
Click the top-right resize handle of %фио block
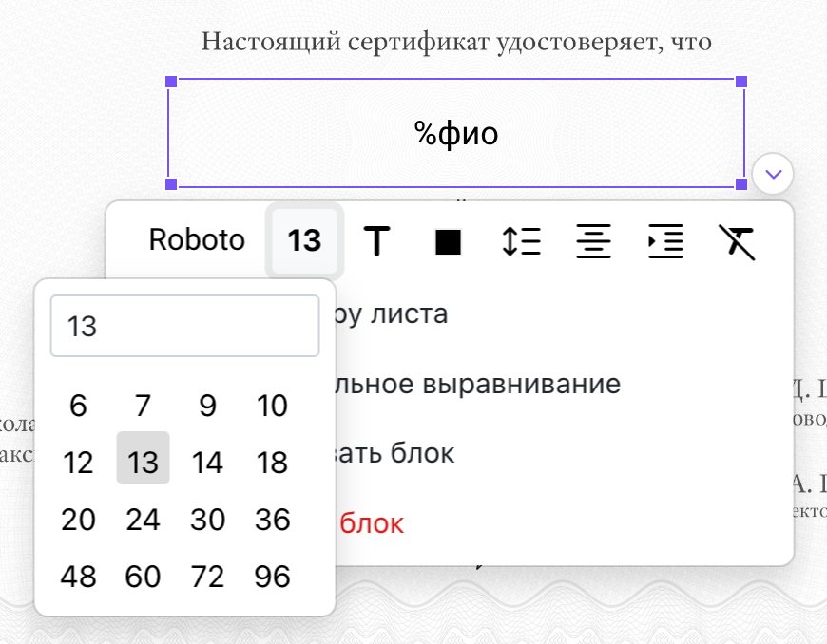coord(741,82)
